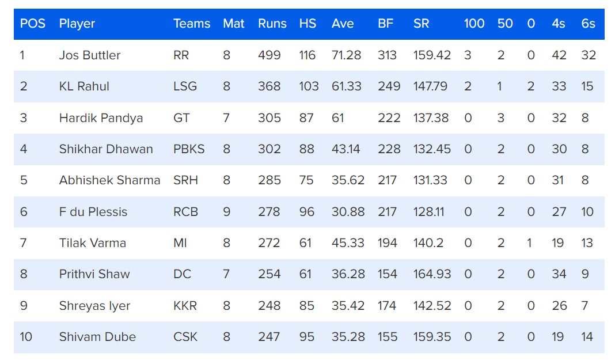Screen dimensions: 615x364
Task: Sort by SR column header
Action: (421, 24)
